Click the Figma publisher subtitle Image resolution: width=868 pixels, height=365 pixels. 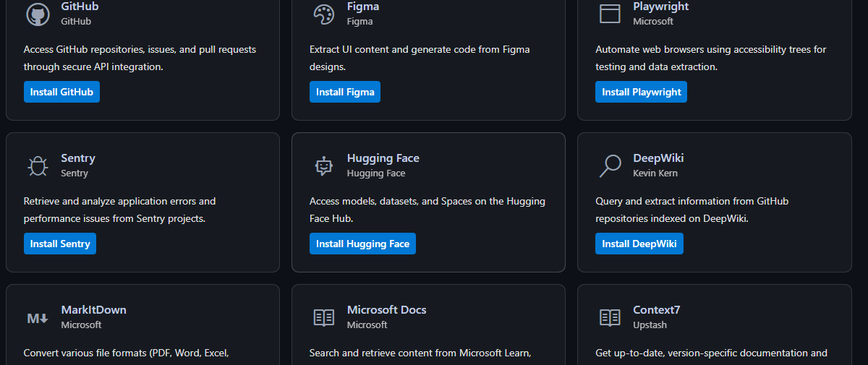(360, 22)
